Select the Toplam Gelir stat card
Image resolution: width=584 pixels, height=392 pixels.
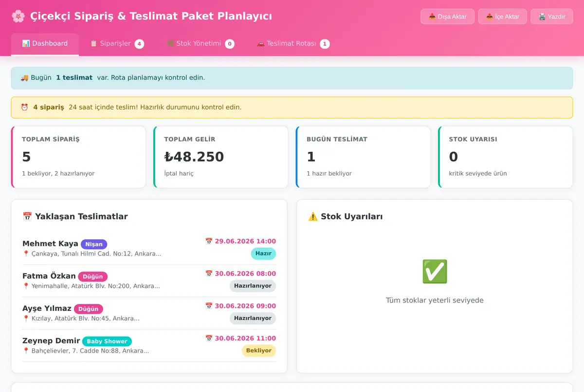221,157
